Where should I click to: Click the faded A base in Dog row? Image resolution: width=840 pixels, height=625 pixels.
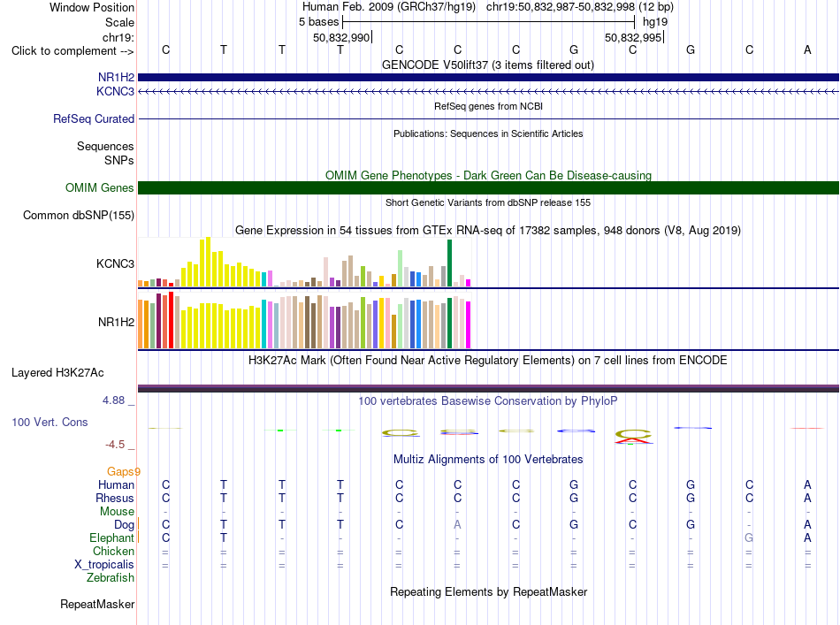click(x=457, y=525)
